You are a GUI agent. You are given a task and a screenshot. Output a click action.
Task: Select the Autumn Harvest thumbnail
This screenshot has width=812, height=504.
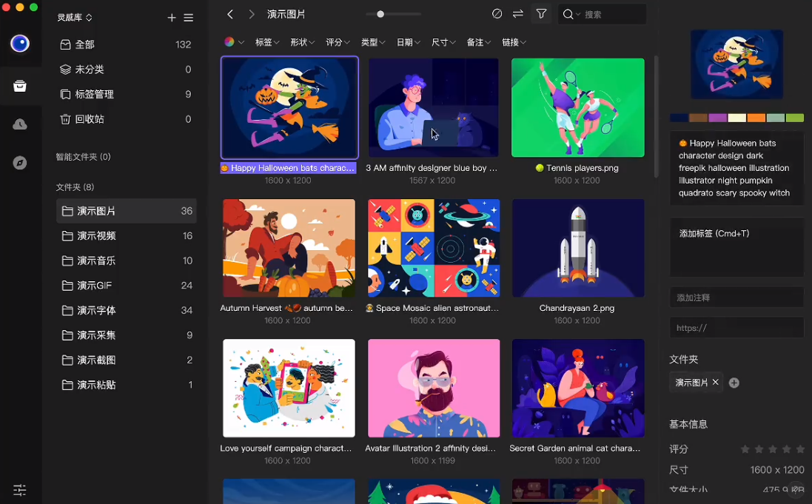click(x=289, y=248)
